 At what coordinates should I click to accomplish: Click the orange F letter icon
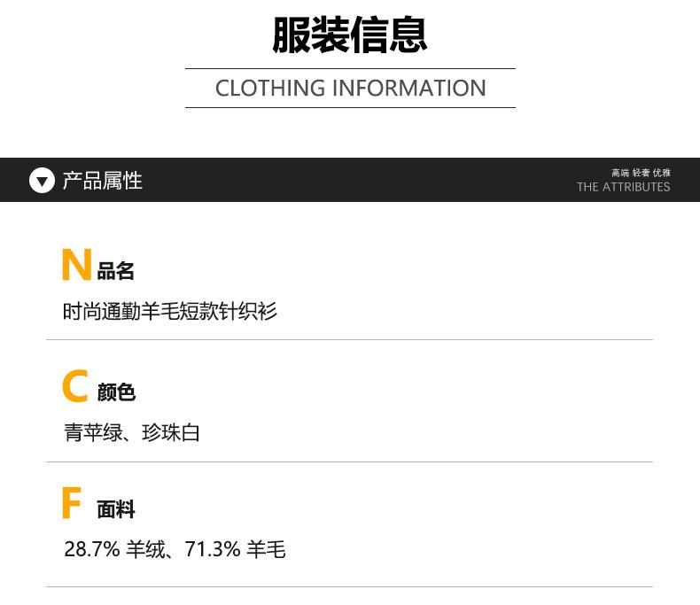72,504
